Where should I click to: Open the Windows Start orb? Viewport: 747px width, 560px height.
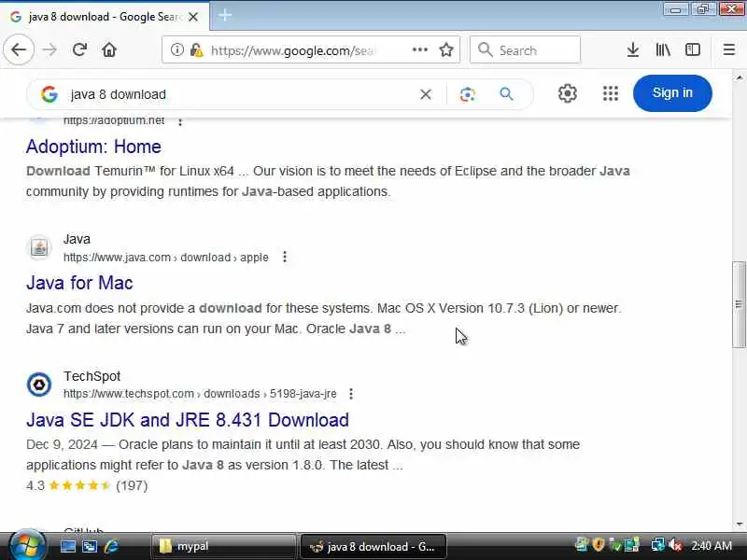click(27, 545)
